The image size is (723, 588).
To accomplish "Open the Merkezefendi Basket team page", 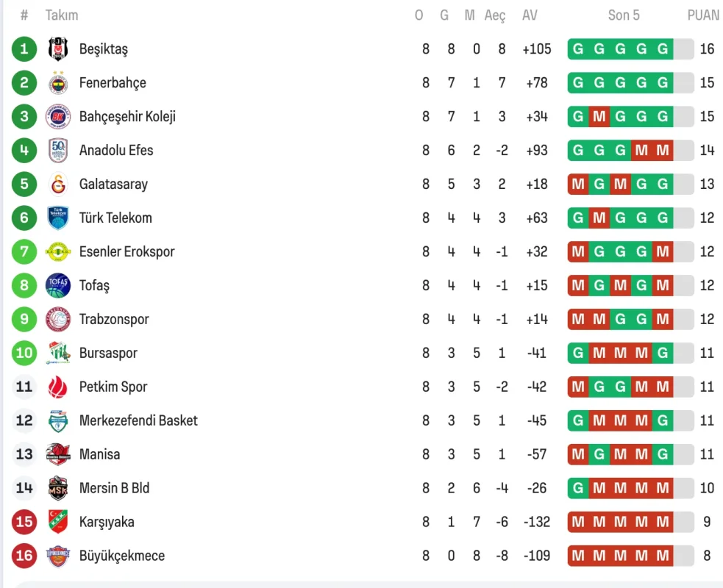I will (138, 421).
